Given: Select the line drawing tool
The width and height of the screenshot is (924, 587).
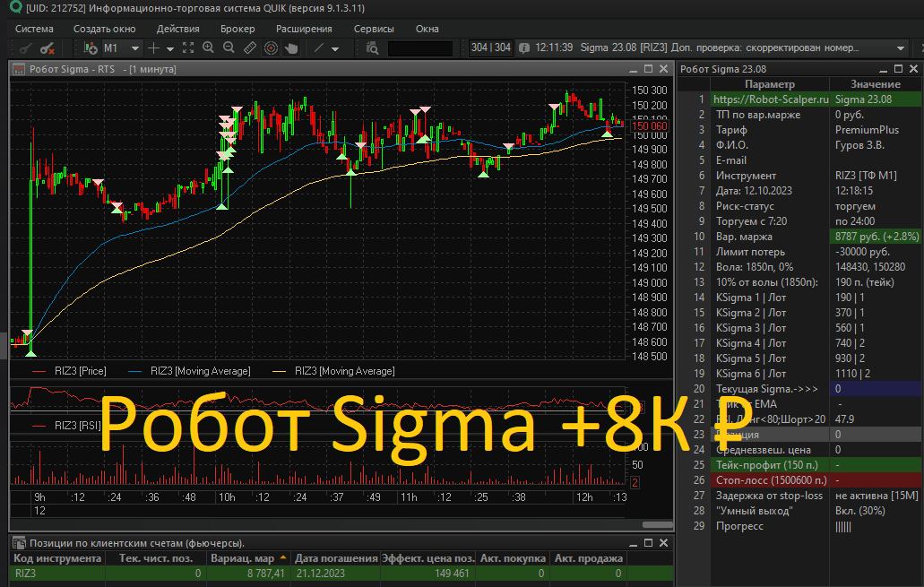Looking at the screenshot, I should [x=319, y=48].
